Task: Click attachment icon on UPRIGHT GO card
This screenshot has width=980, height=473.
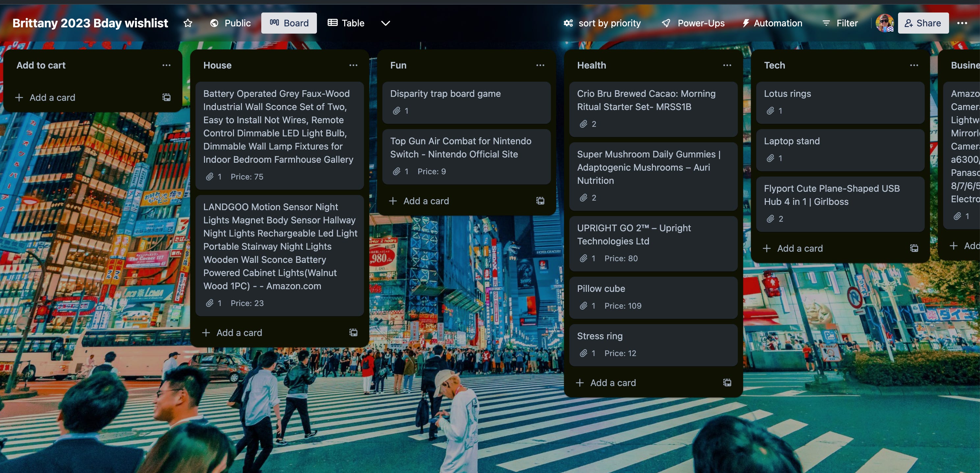Action: click(x=583, y=258)
